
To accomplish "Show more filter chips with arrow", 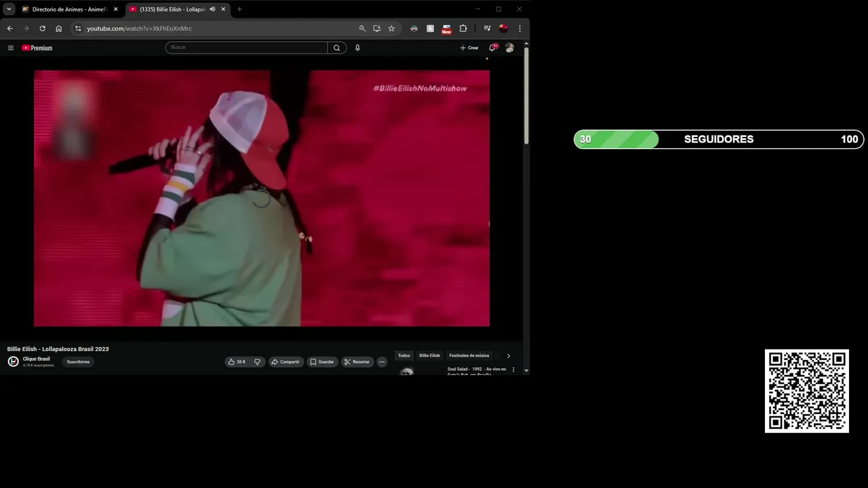I will [x=509, y=356].
